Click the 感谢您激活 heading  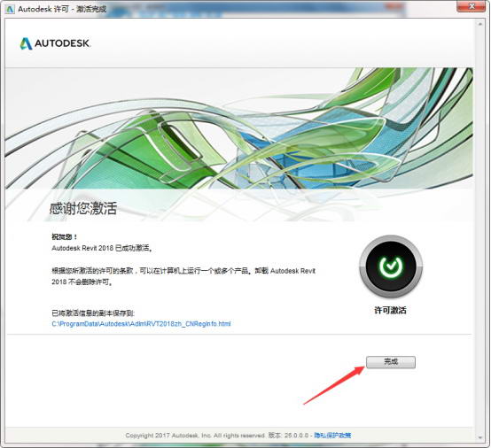83,208
